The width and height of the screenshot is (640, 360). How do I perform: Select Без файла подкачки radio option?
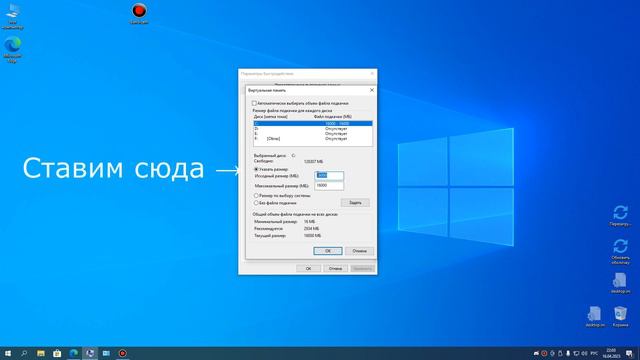click(x=256, y=202)
